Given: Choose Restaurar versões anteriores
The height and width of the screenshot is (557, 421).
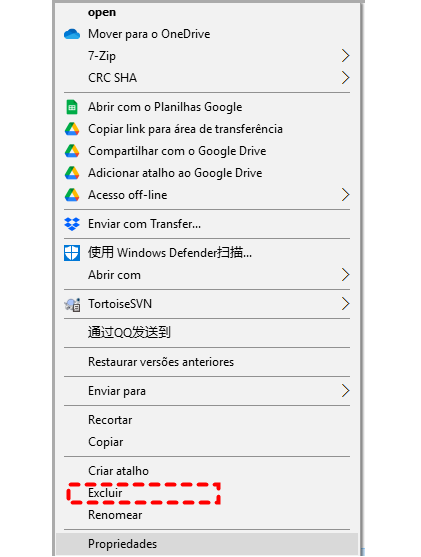Looking at the screenshot, I should 207,362.
